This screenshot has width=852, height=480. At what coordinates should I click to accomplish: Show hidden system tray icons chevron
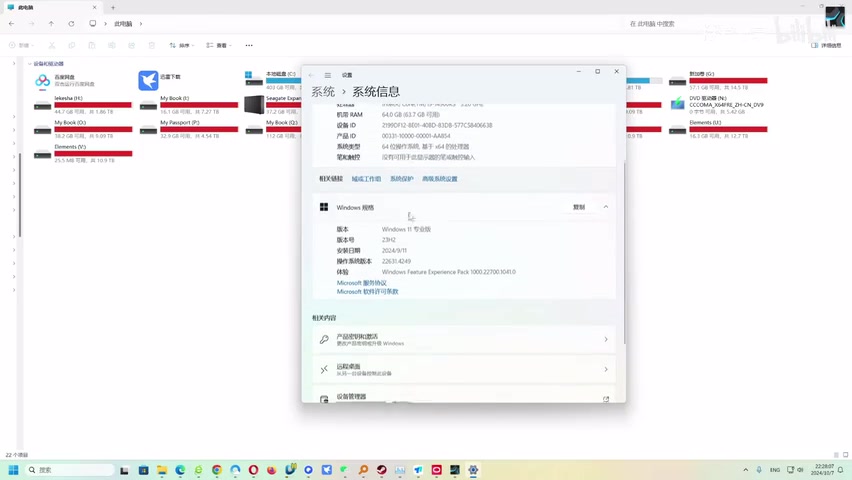click(746, 470)
